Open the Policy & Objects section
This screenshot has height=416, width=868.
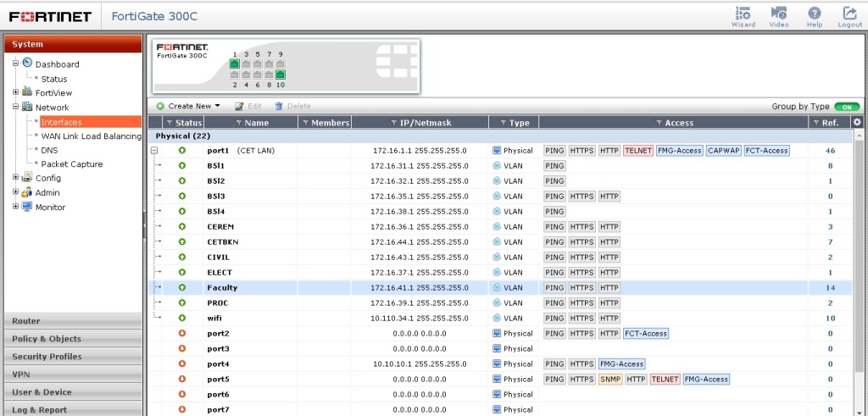coord(73,339)
